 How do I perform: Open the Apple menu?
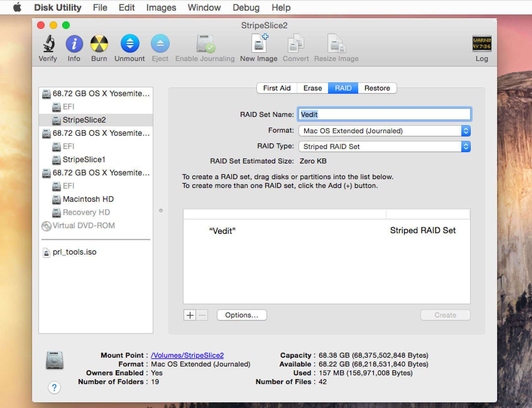tap(17, 7)
